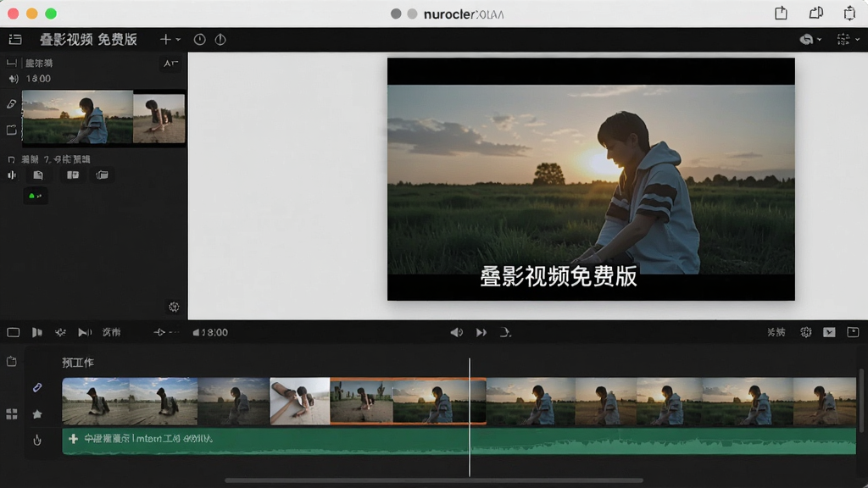Click the half-filled circle icon in the top toolbar
The image size is (868, 488).
(220, 39)
